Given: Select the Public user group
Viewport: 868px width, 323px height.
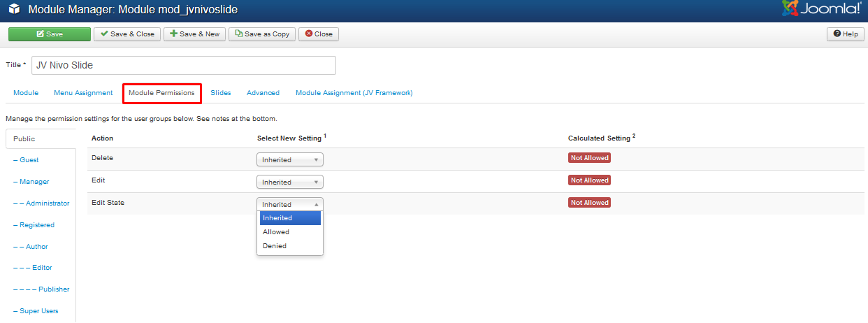Looking at the screenshot, I should pyautogui.click(x=41, y=139).
